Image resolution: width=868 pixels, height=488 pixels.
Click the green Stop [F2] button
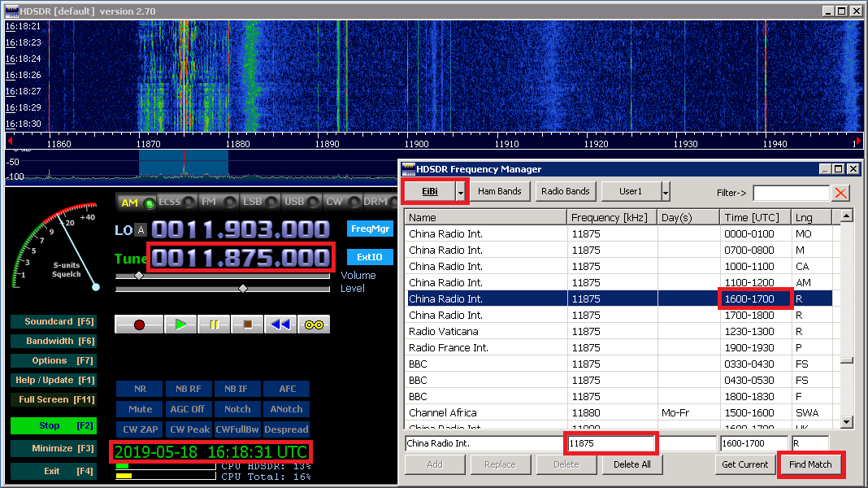[54, 425]
